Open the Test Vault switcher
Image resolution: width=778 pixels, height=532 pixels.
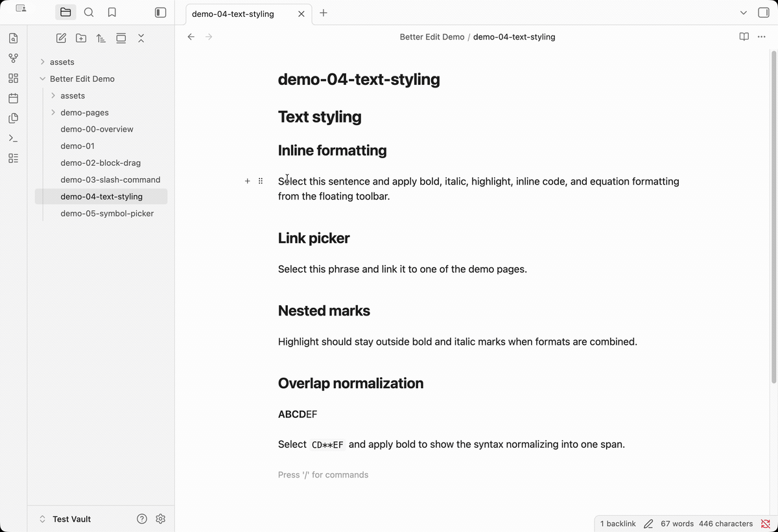[65, 519]
